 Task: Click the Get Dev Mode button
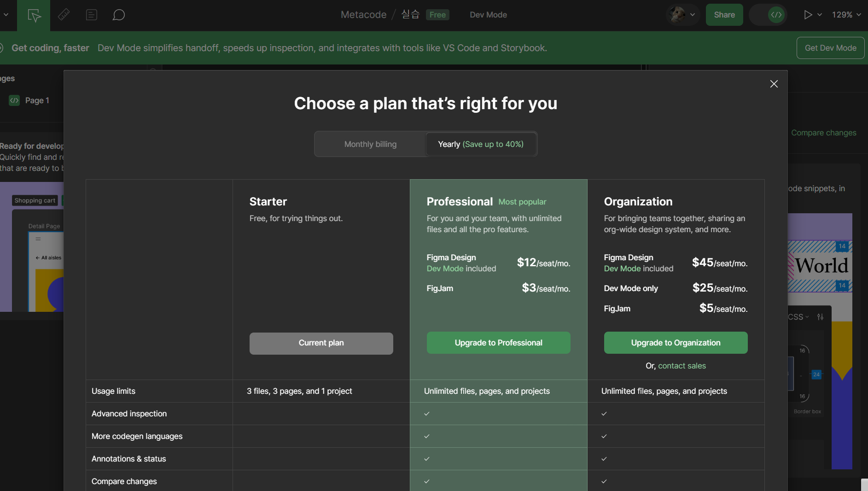click(x=830, y=48)
